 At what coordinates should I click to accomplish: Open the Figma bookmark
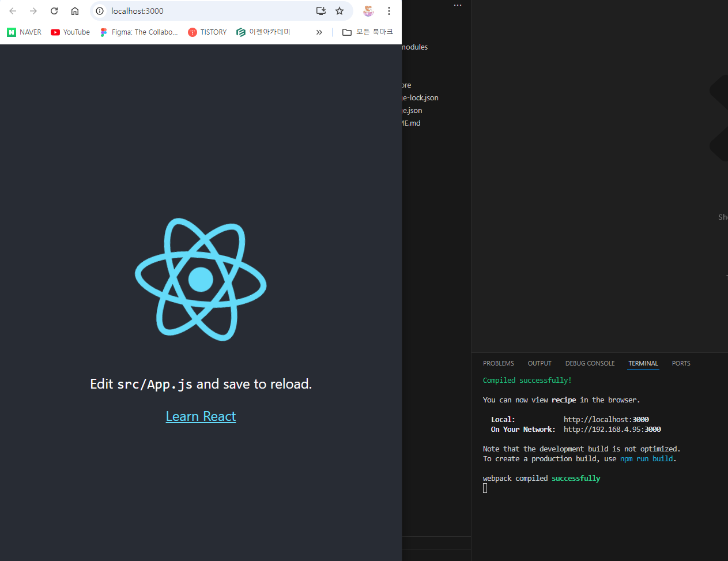(x=139, y=32)
